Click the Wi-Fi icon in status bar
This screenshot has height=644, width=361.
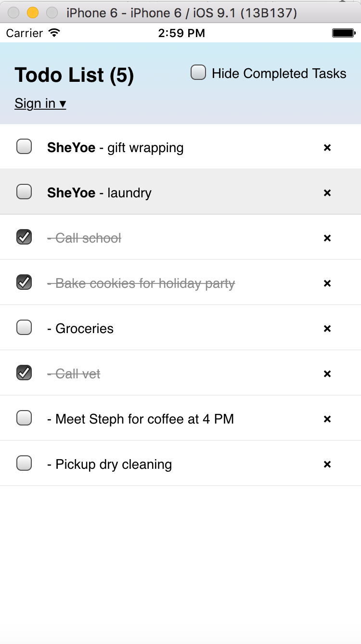54,33
